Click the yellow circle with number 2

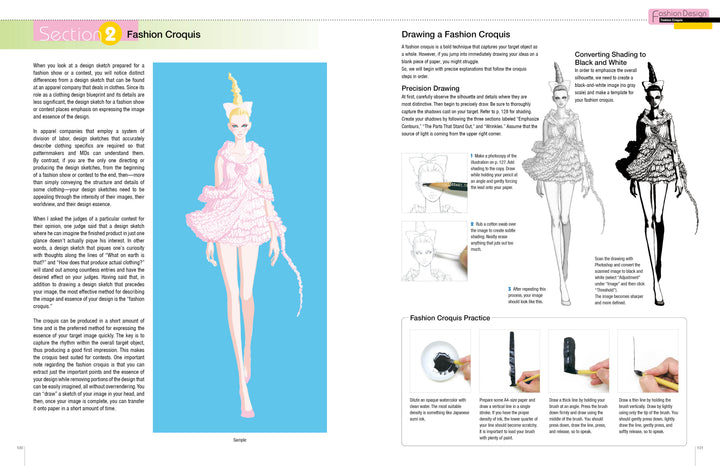[x=110, y=34]
